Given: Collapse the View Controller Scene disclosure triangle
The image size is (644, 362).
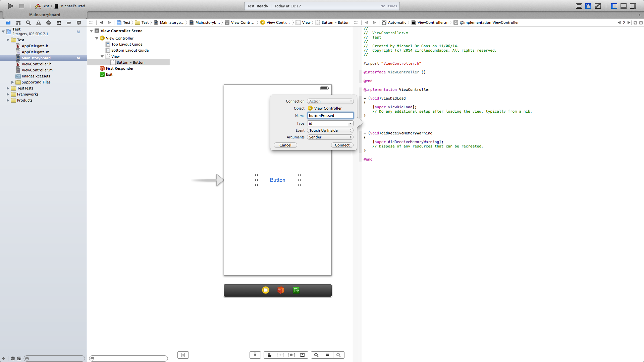Looking at the screenshot, I should click(x=91, y=31).
